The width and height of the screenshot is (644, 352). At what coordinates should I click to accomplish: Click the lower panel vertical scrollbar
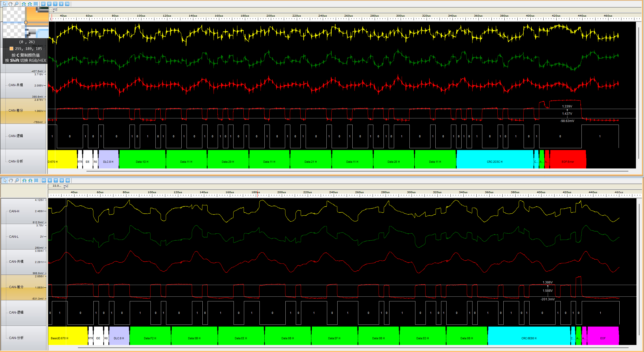coord(639,269)
